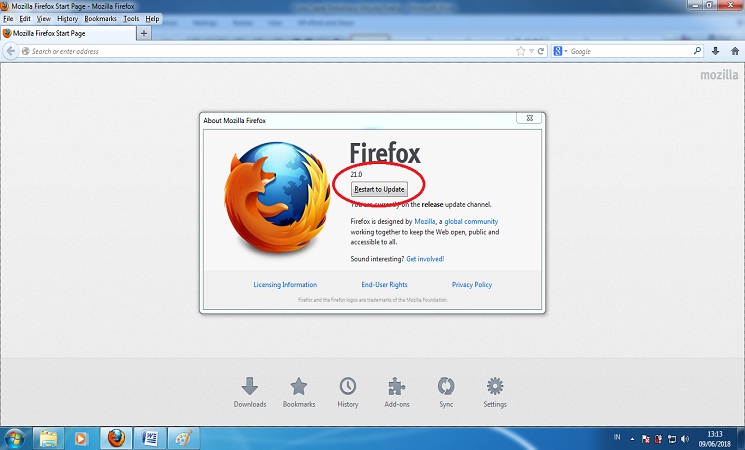Open the Mozilla link in About dialog
Screen dimensions: 745x450
[x=425, y=221]
